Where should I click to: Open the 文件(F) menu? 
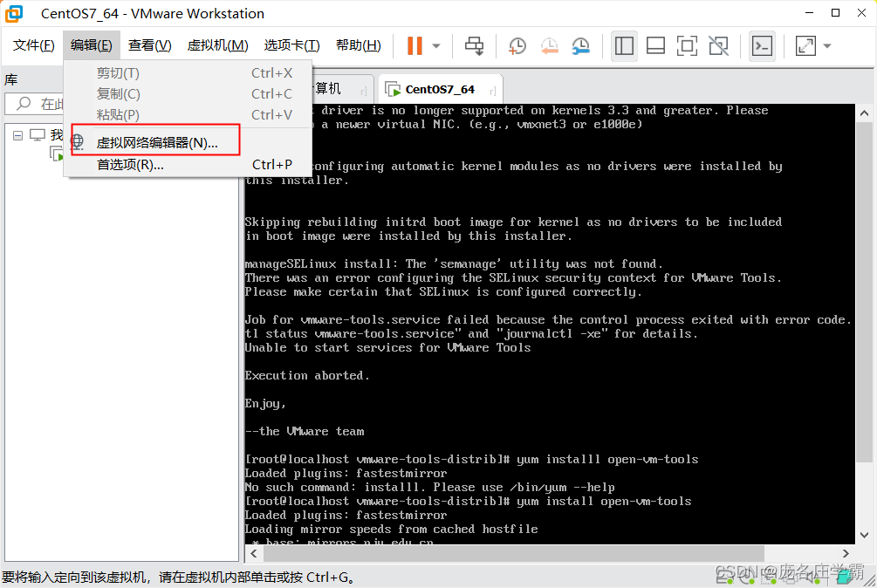click(33, 45)
